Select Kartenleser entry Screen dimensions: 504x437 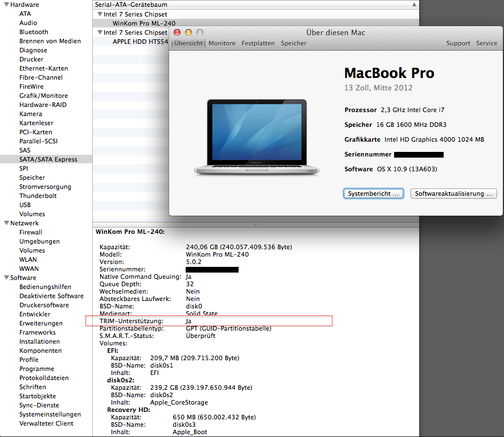pyautogui.click(x=36, y=123)
